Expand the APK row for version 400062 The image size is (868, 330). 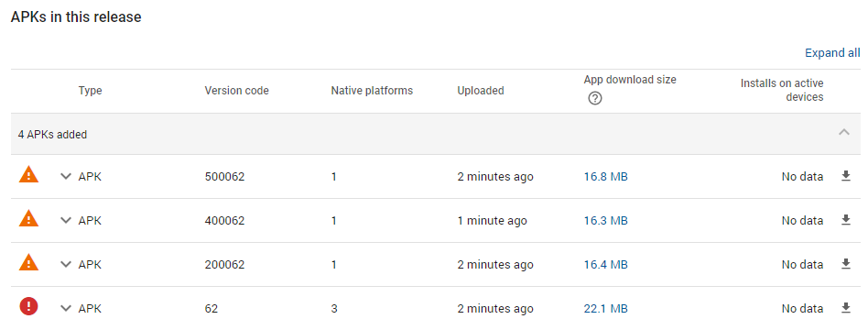[x=66, y=221]
